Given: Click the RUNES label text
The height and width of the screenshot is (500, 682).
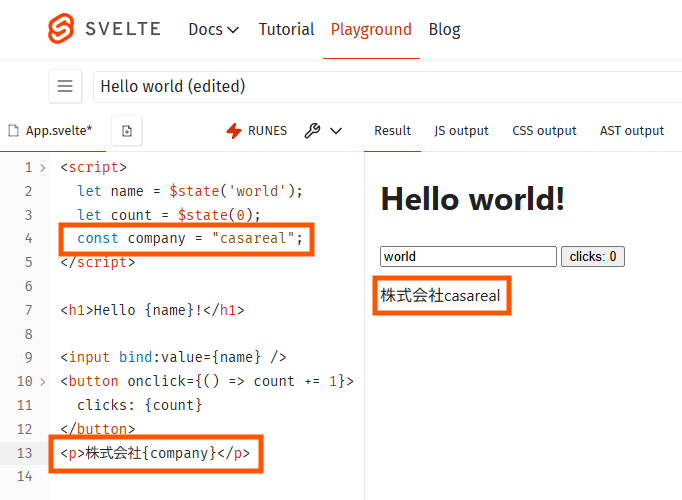Looking at the screenshot, I should click(x=267, y=131).
